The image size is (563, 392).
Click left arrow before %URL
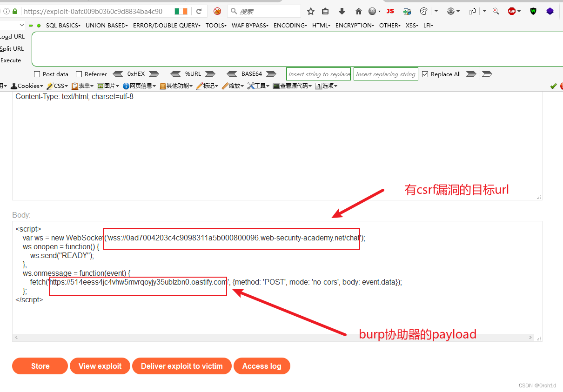pyautogui.click(x=175, y=74)
